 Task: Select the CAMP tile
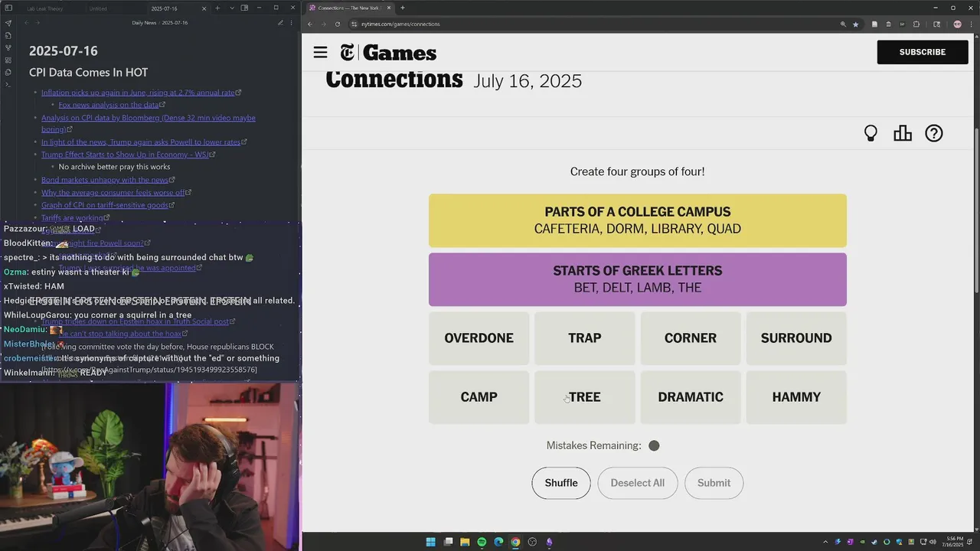[x=479, y=397]
